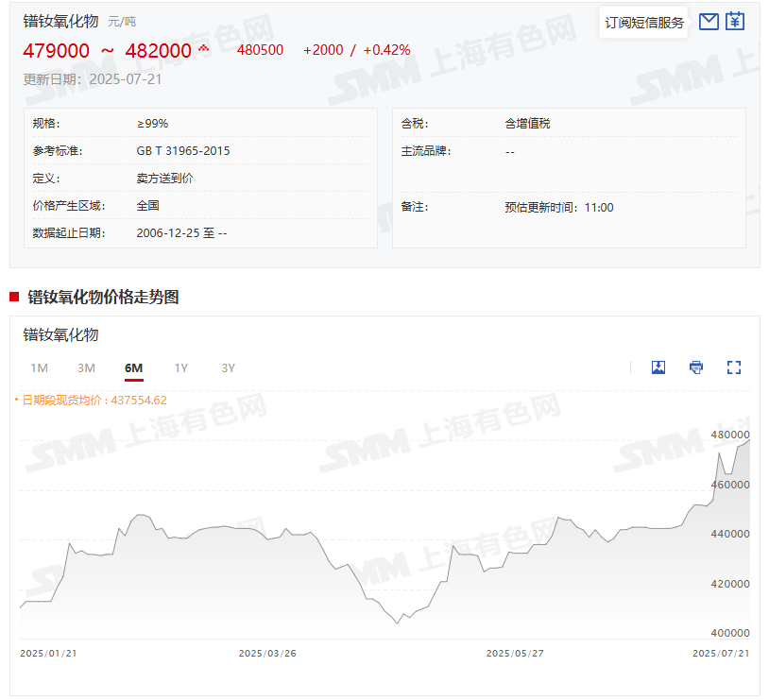The height and width of the screenshot is (700, 769).
Task: Click the yuan calendar price icon
Action: click(x=735, y=22)
